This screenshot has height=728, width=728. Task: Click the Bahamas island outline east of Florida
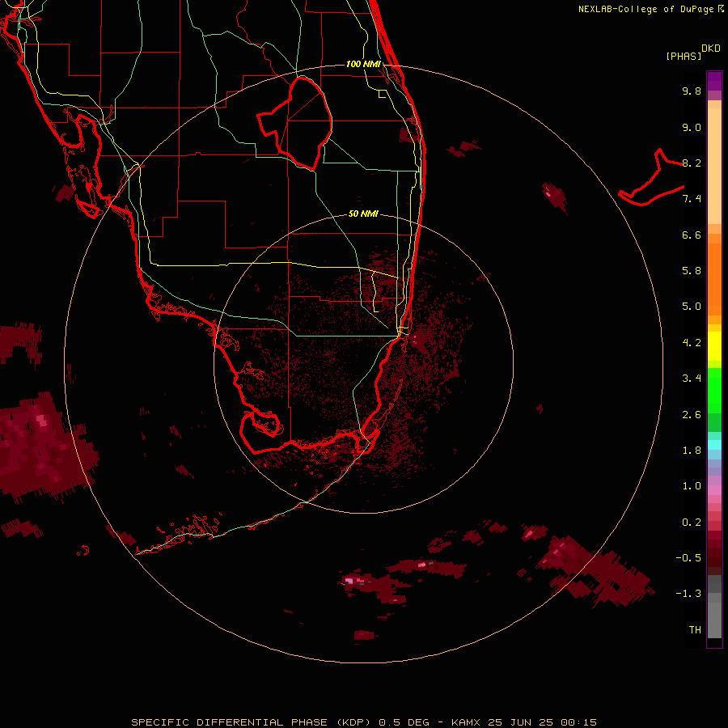point(651,178)
